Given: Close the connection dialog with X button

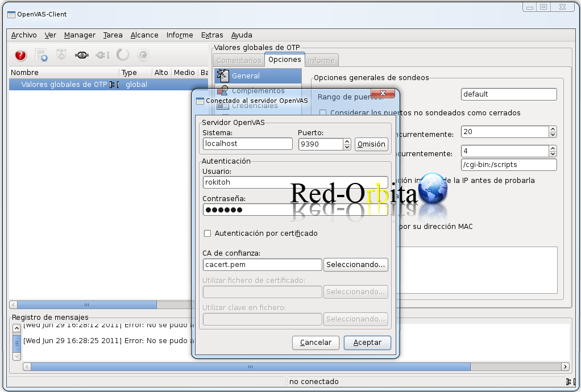Looking at the screenshot, I should pyautogui.click(x=383, y=93).
